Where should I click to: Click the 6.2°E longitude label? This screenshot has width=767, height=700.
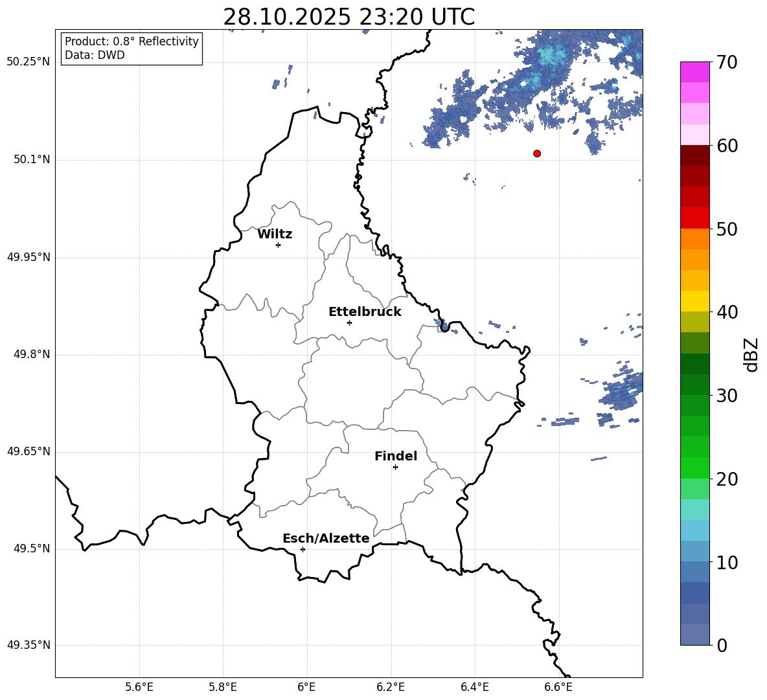pos(391,687)
